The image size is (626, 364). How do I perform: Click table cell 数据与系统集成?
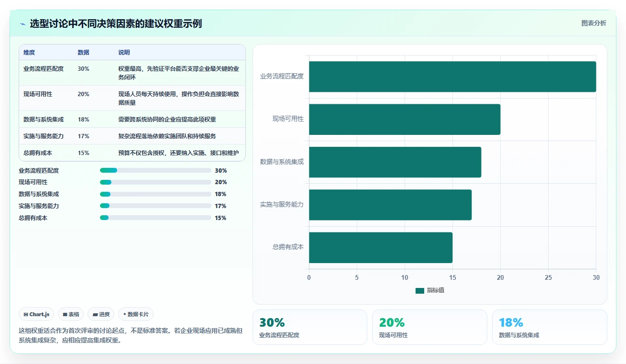point(44,120)
